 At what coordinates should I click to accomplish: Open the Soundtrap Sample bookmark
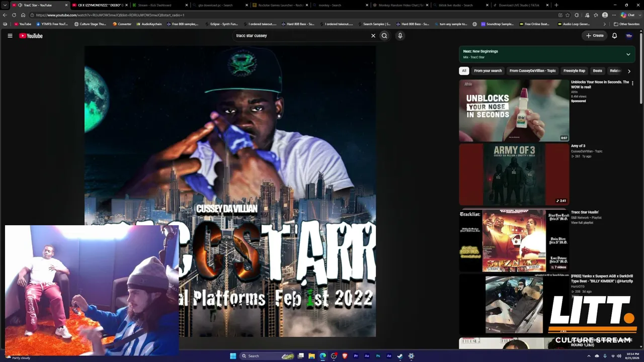pyautogui.click(x=497, y=24)
